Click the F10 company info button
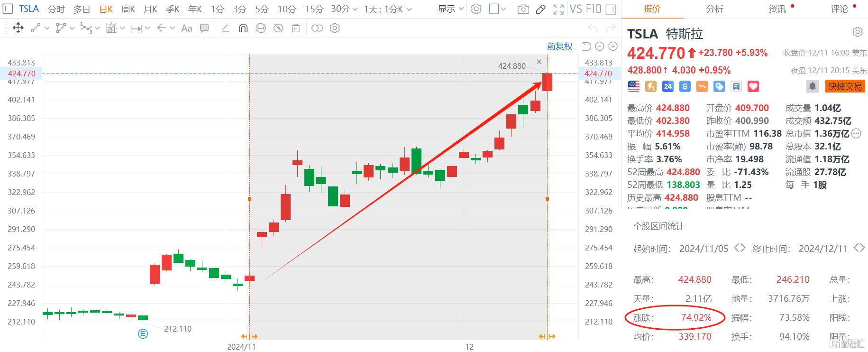868x352 pixels. coord(594,9)
